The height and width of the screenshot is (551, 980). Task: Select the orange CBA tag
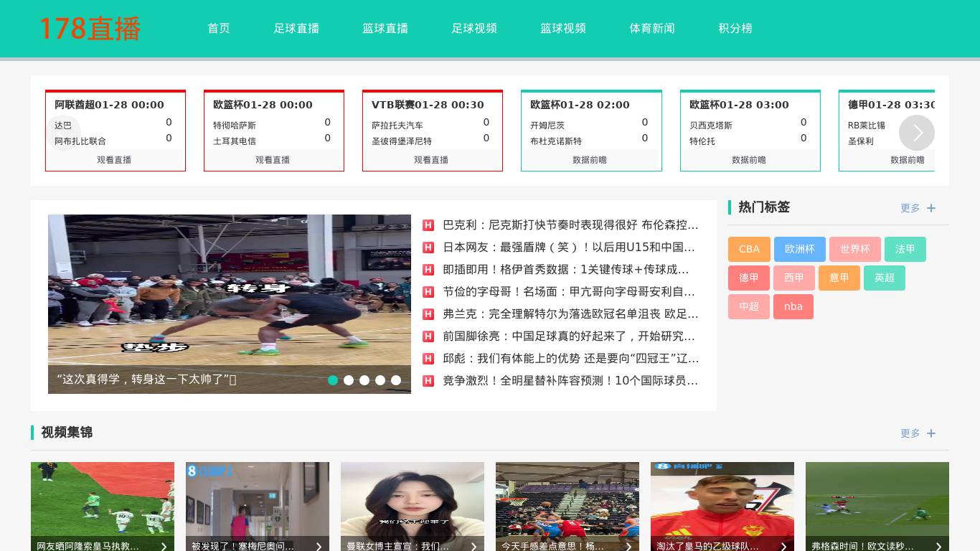tap(749, 249)
